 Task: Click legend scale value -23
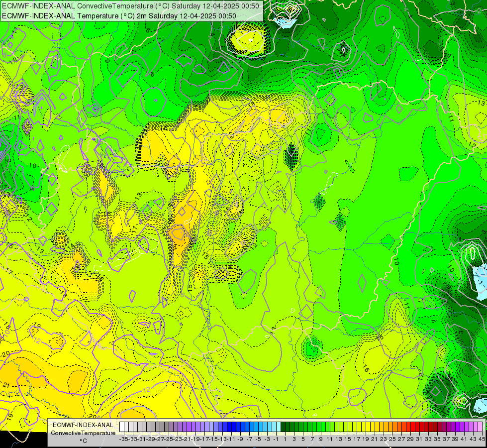pos(178,439)
